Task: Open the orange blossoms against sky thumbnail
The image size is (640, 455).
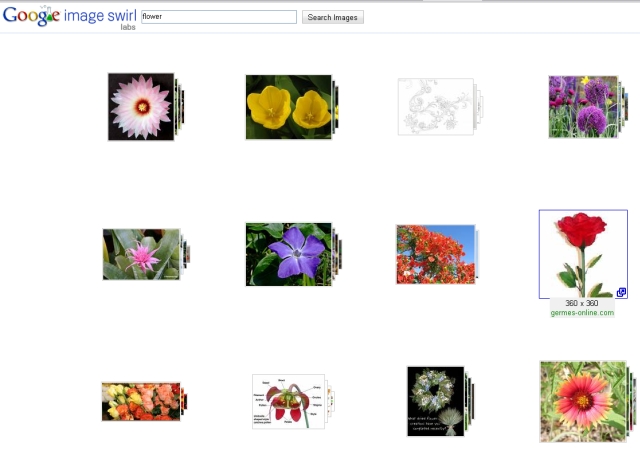Action: (435, 254)
